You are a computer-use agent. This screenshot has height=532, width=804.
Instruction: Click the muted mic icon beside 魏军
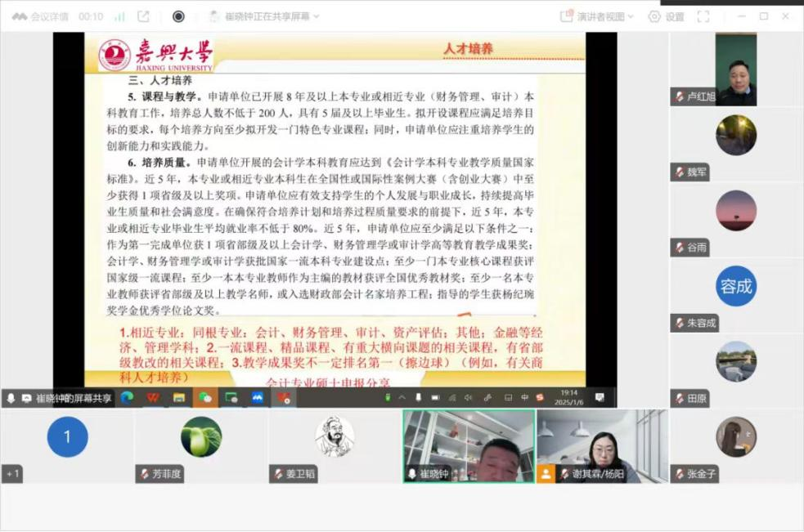click(x=680, y=172)
